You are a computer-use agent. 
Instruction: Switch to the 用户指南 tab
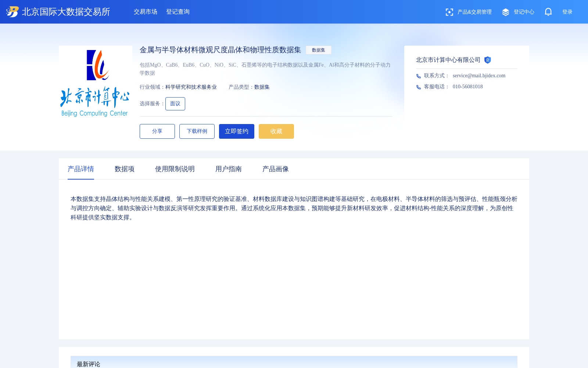pyautogui.click(x=229, y=169)
